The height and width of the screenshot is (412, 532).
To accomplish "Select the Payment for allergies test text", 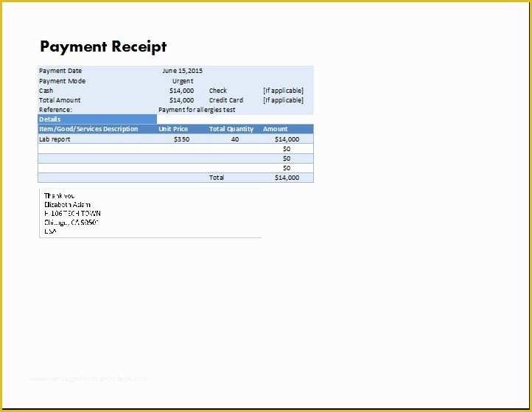I will point(197,110).
